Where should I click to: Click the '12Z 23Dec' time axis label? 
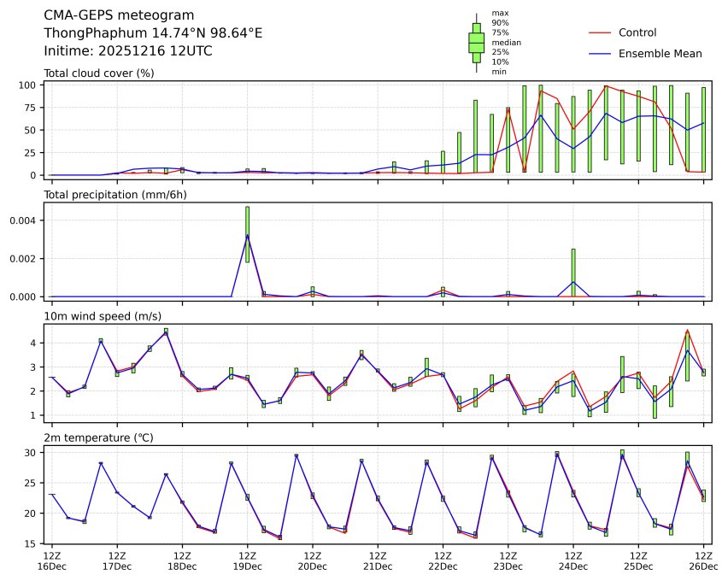[x=508, y=561]
